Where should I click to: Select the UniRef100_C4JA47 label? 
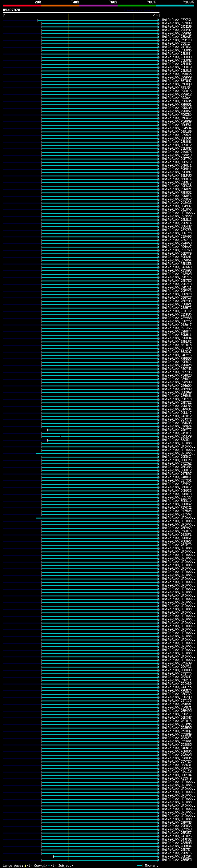[176, 325]
